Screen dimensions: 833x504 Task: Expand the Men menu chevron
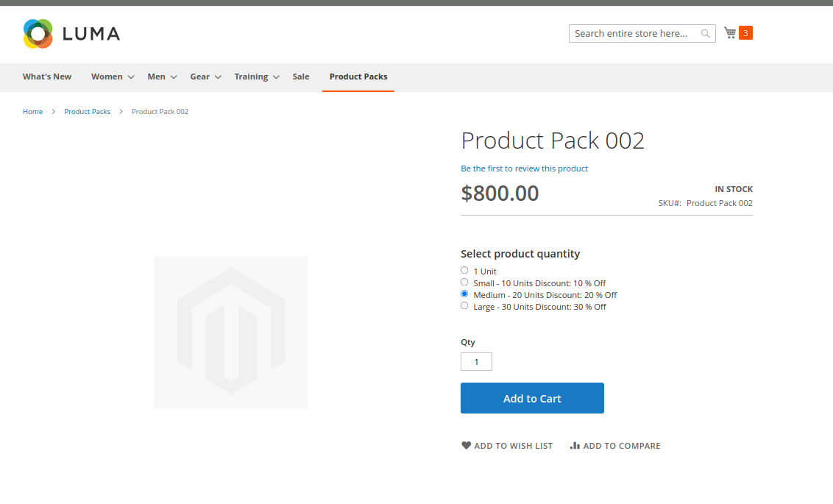pyautogui.click(x=174, y=77)
